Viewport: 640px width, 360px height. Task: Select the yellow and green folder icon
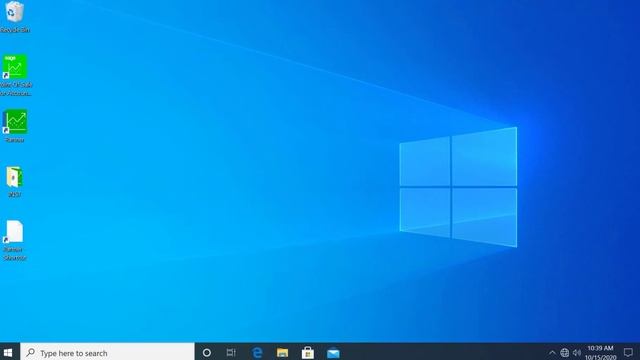pos(14,177)
